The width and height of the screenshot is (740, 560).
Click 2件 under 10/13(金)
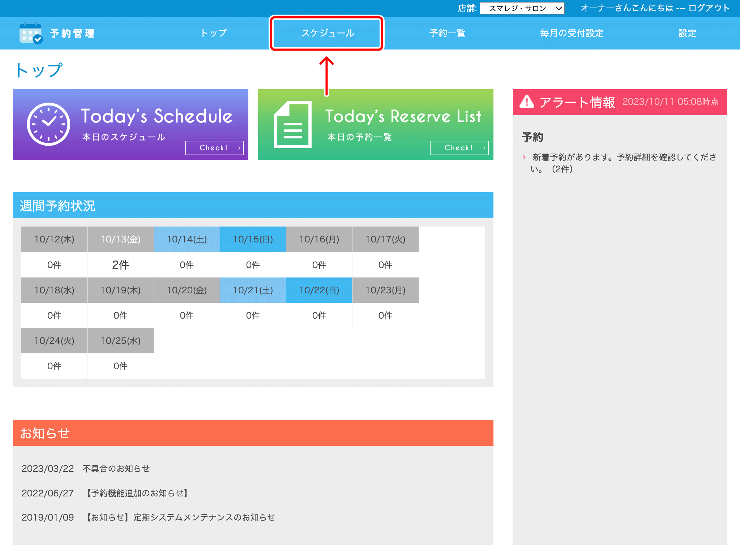(x=120, y=265)
